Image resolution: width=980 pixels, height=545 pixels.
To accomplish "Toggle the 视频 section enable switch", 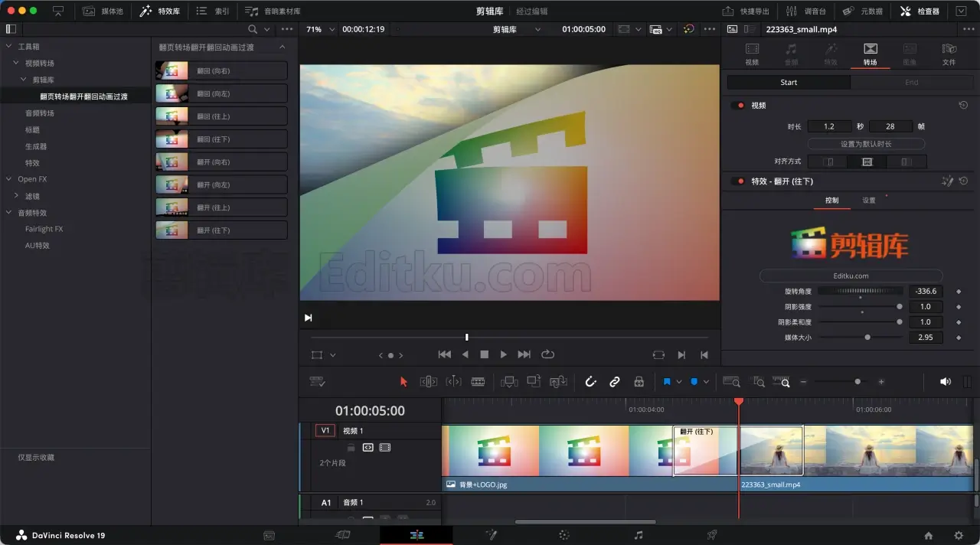I will coord(738,106).
